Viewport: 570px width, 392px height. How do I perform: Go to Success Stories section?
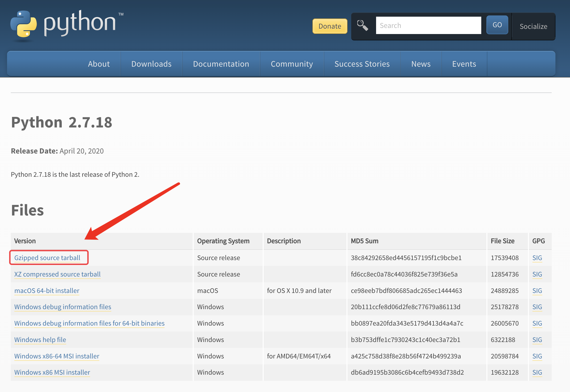coord(362,64)
